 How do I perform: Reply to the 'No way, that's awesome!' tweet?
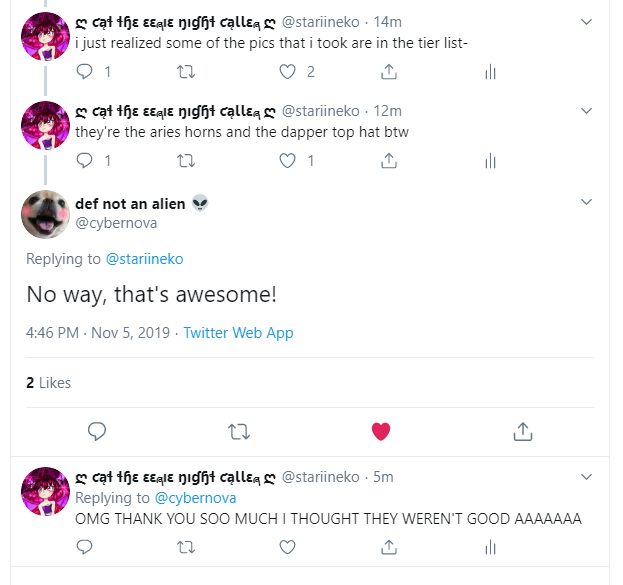pos(97,432)
